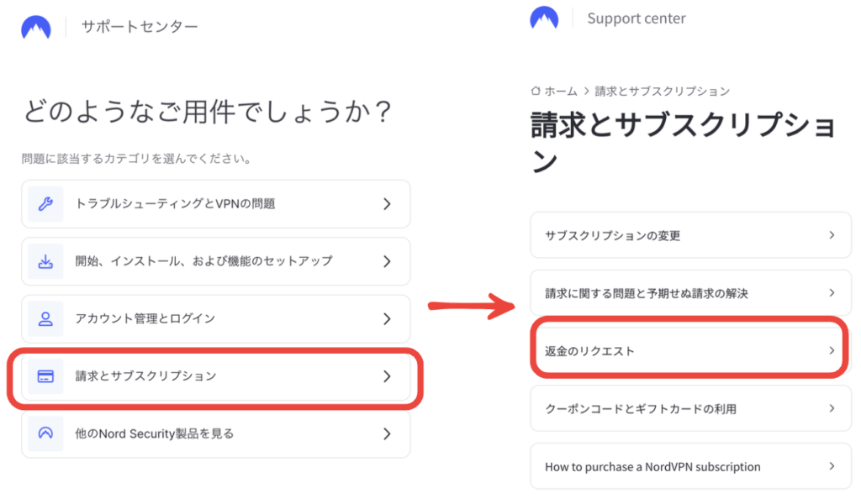Open How to purchase a NordVPN subscription
The width and height of the screenshot is (861, 504).
[652, 466]
